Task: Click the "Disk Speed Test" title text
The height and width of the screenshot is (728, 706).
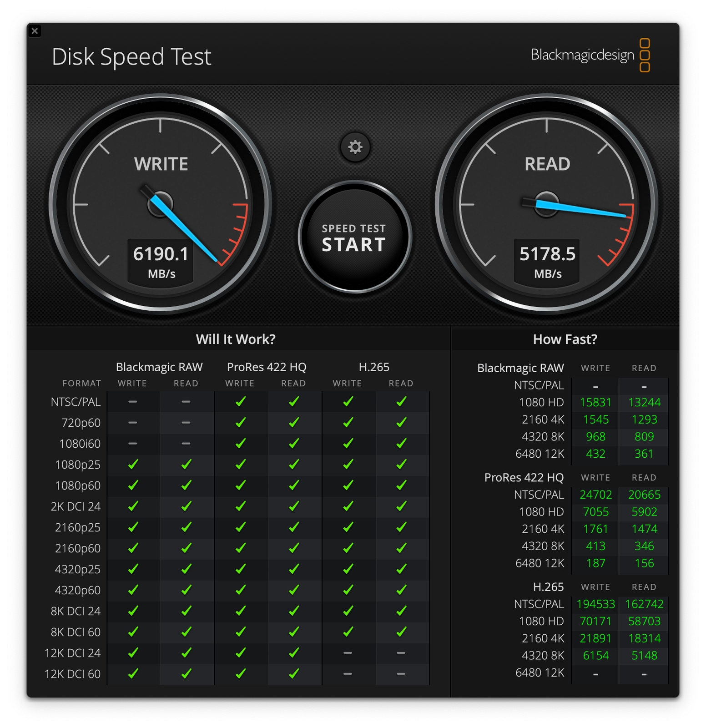Action: (131, 57)
